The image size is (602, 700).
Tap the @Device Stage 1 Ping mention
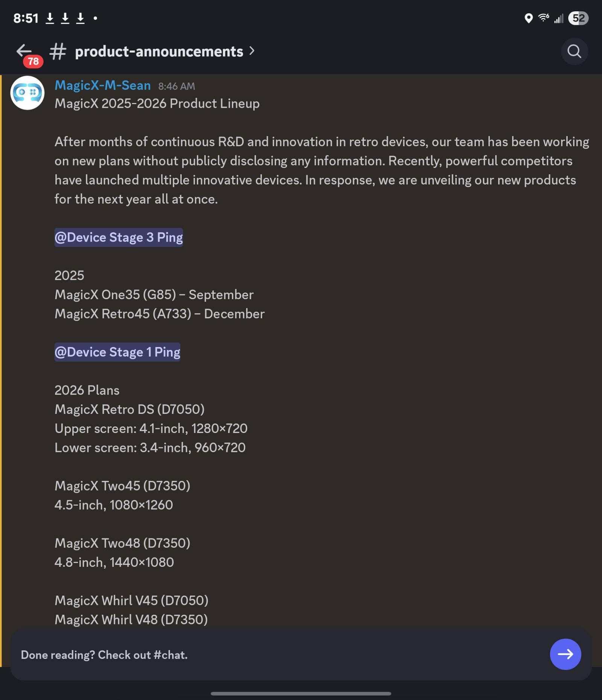click(x=117, y=352)
